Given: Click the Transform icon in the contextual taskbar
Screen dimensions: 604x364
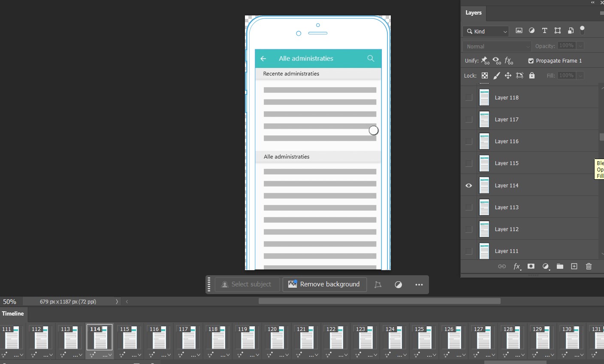Looking at the screenshot, I should (378, 284).
